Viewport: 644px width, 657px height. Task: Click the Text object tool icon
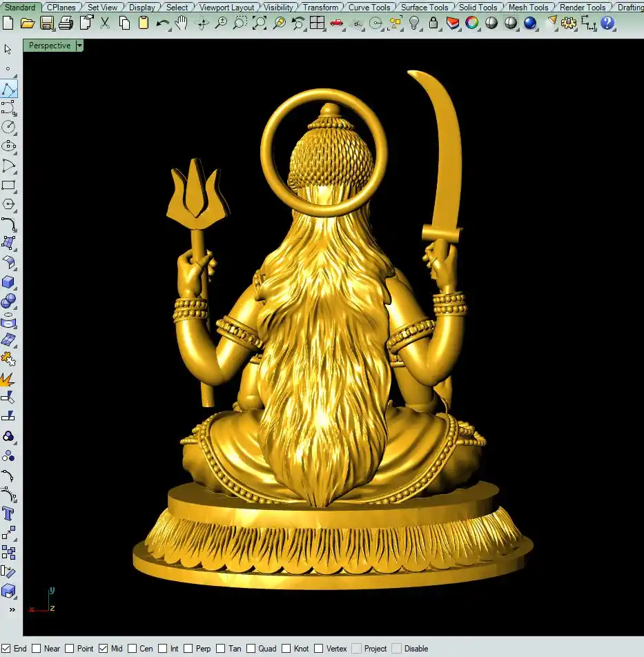[8, 513]
